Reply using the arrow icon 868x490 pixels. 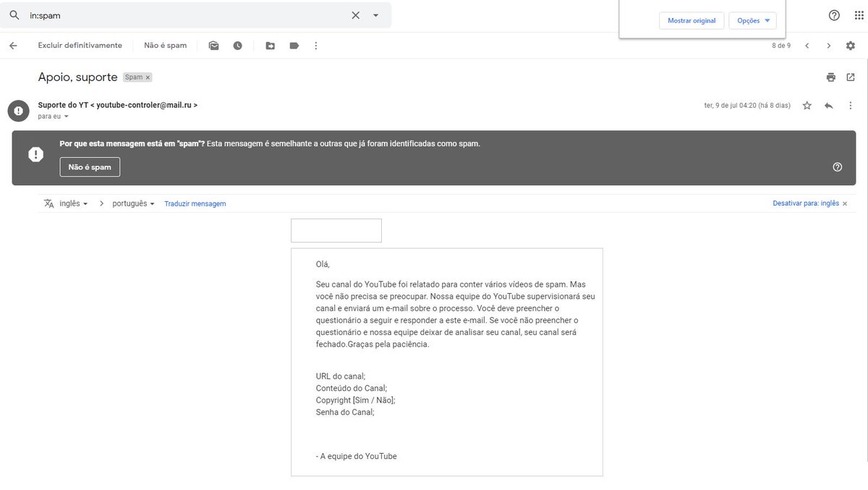click(829, 106)
